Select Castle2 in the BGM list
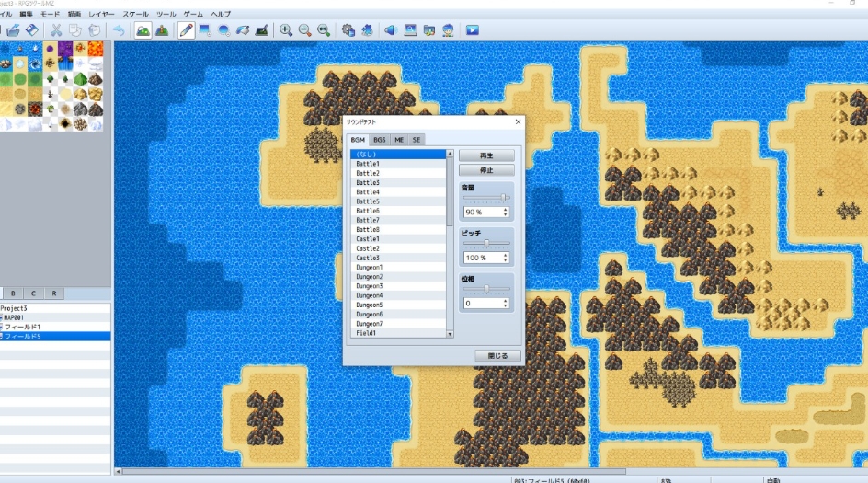The image size is (868, 483). 398,248
